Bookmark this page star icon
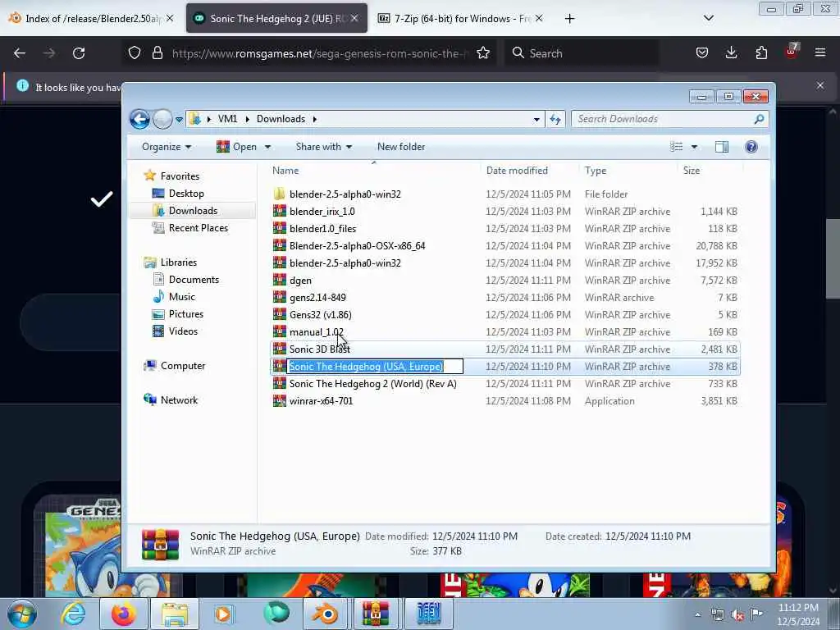Viewport: 840px width, 630px height. (x=483, y=53)
